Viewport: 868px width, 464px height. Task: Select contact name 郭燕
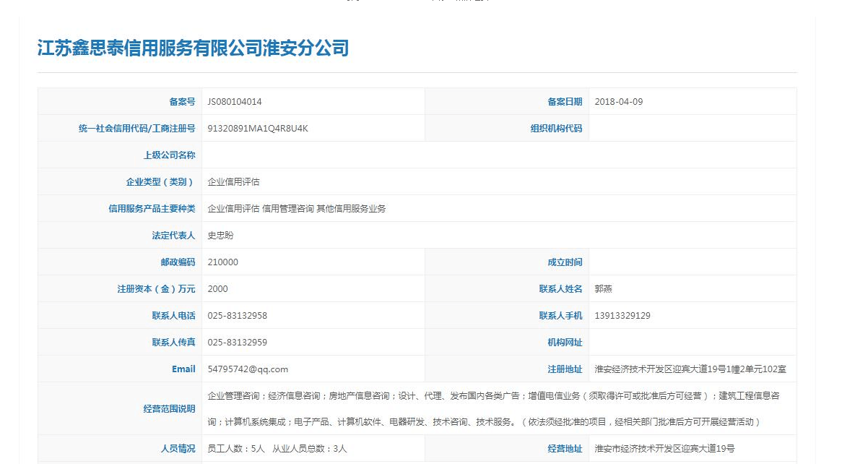604,289
